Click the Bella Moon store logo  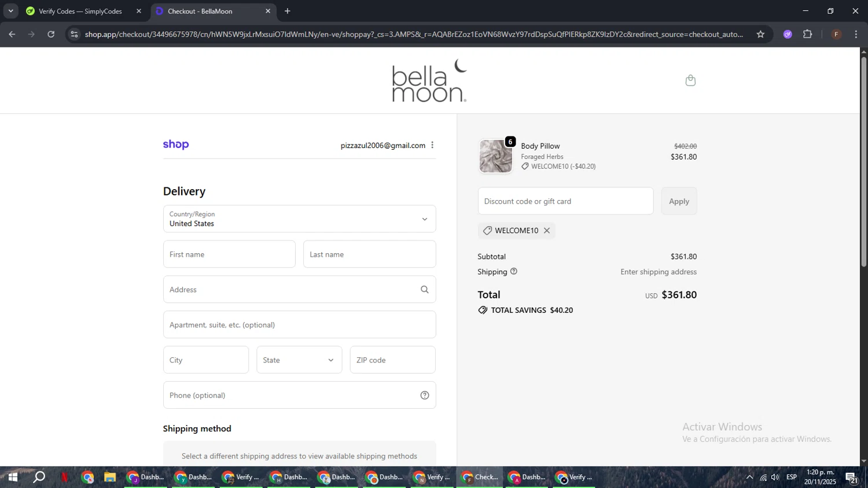(429, 80)
